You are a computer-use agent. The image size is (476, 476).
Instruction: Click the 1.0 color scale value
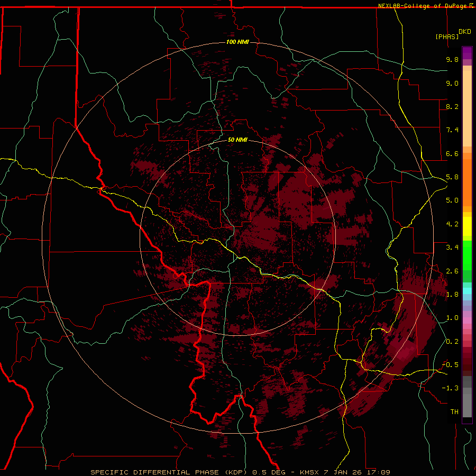(452, 318)
